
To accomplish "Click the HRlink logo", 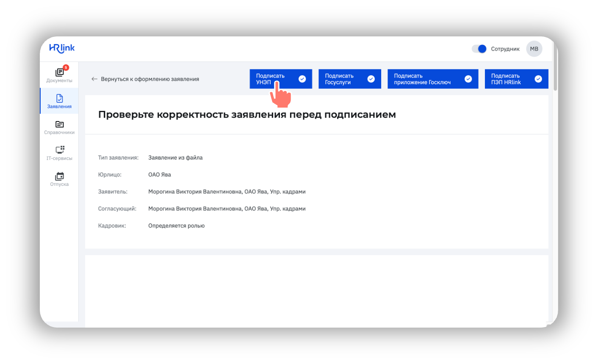I will (x=62, y=48).
